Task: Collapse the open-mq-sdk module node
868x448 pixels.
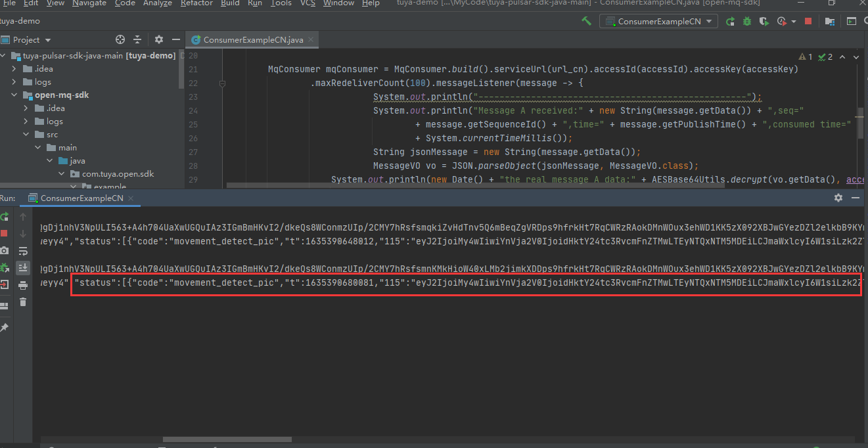Action: 14,95
